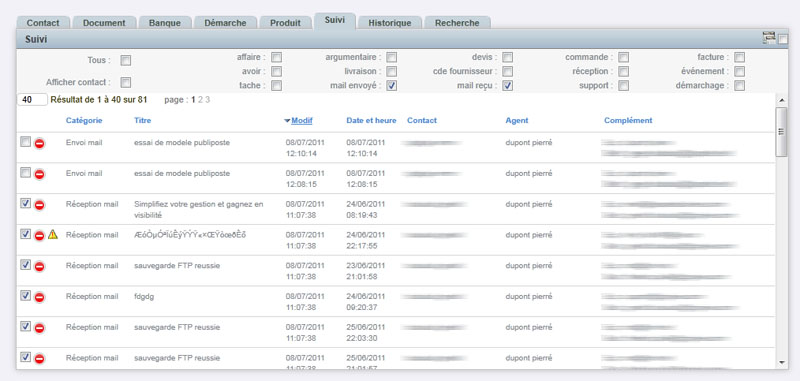Click the results-per-page field showing 40
The image size is (800, 381).
33,100
